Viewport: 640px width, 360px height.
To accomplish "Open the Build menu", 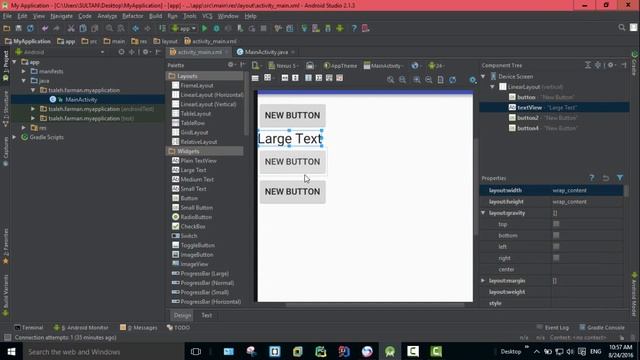I will [x=155, y=16].
